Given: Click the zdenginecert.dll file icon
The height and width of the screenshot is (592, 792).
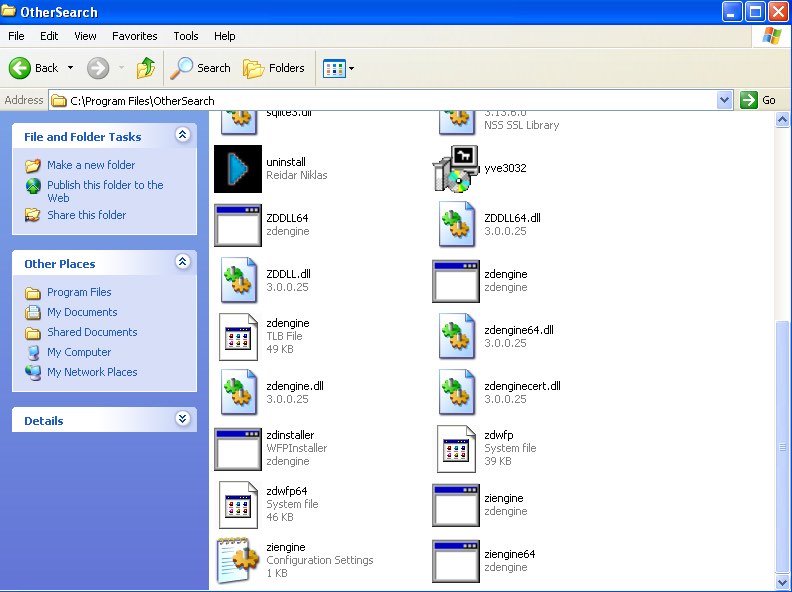Looking at the screenshot, I should pyautogui.click(x=455, y=393).
